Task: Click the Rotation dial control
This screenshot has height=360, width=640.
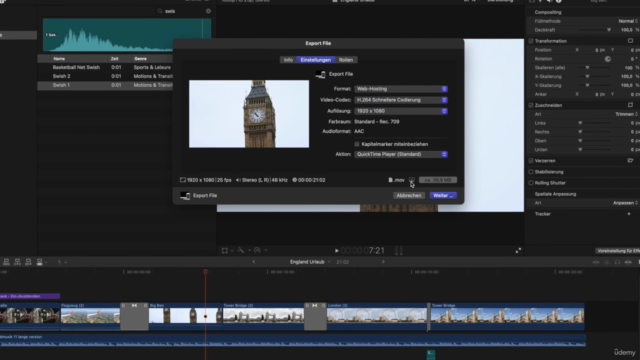Action: pyautogui.click(x=607, y=59)
